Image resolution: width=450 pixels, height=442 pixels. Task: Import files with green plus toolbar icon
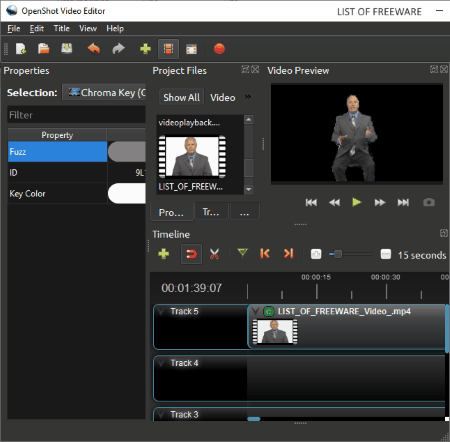(145, 49)
